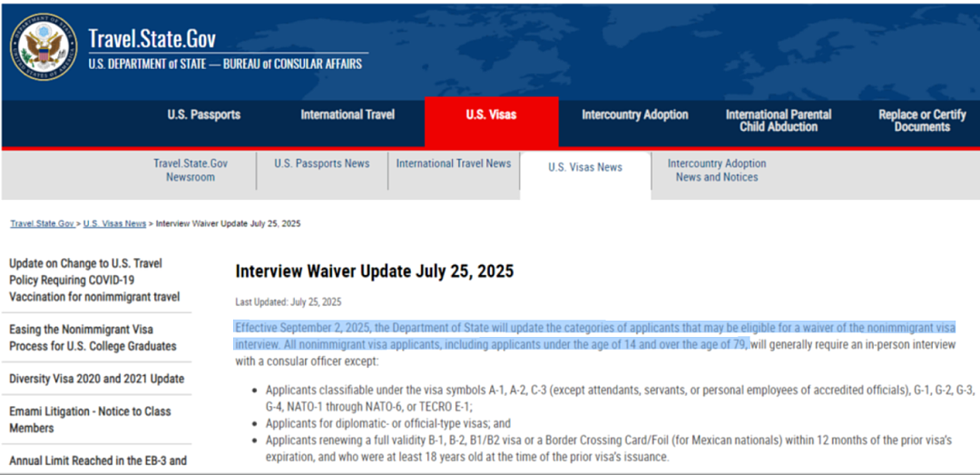Click the Department of State seal logo
This screenshot has height=475, width=980.
pos(44,46)
